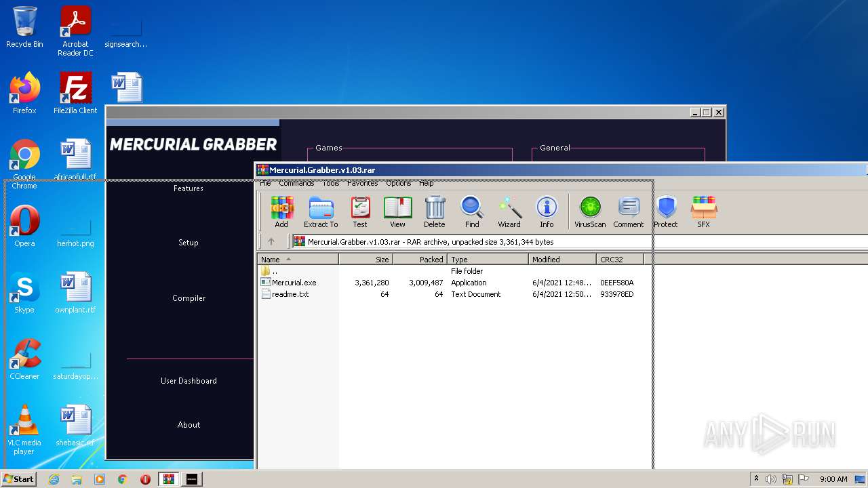This screenshot has width=868, height=488.
Task: Sort file list by Size column
Action: tap(366, 259)
